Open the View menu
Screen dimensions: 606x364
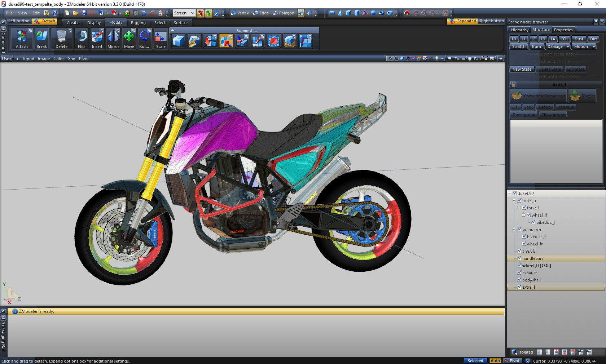[x=22, y=13]
